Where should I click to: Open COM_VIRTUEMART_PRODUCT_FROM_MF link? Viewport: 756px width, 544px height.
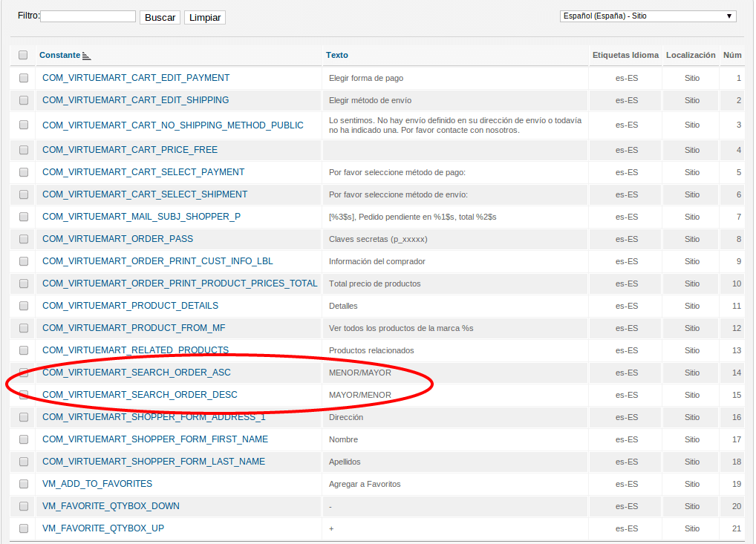coord(134,327)
